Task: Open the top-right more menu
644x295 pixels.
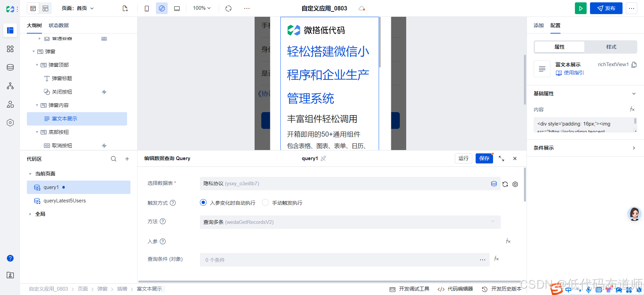Action: tap(631, 8)
